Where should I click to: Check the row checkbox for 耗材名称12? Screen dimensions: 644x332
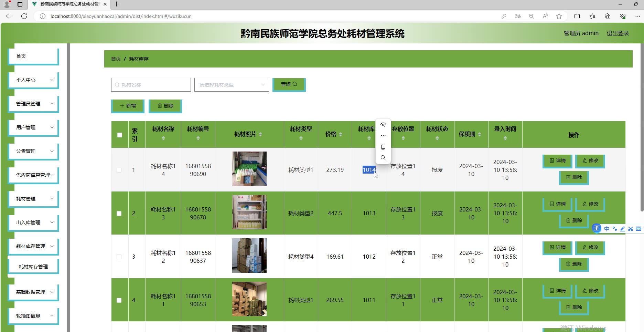coord(119,257)
